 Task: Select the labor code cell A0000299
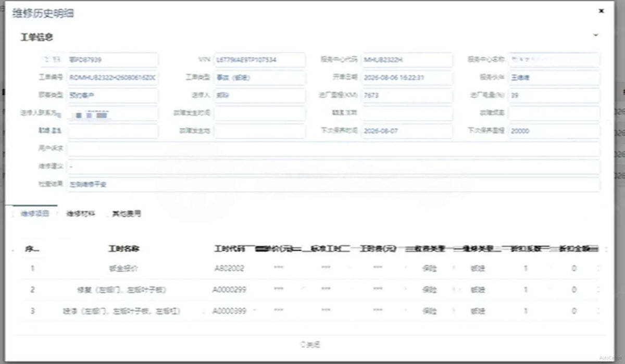click(x=229, y=290)
